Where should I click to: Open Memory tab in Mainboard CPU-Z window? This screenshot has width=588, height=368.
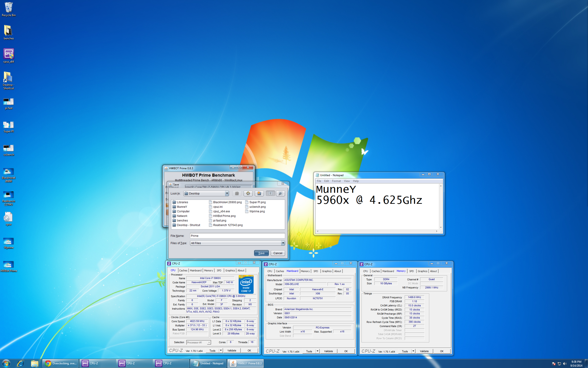305,271
